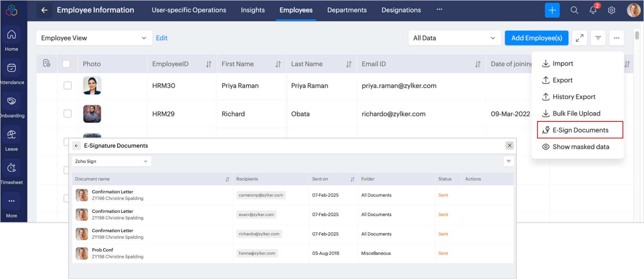The width and height of the screenshot is (644, 279).
Task: Click Priya Raman's photo thumbnail
Action: 92,86
